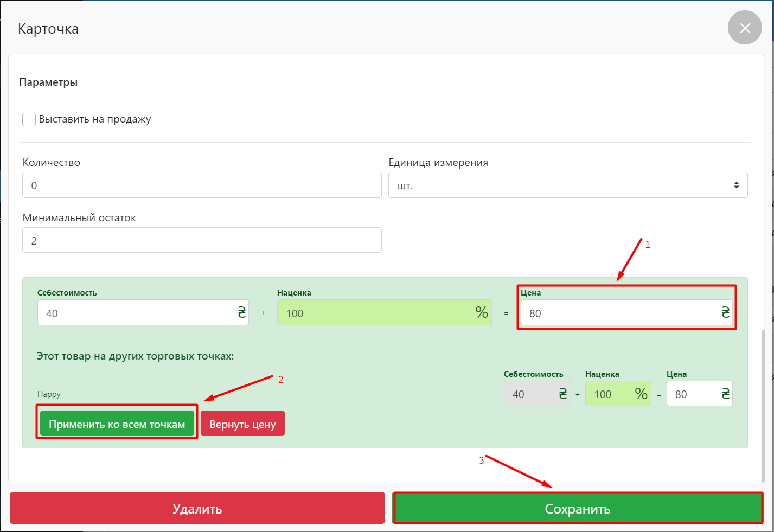Click the main Цена input field
Image resolution: width=774 pixels, height=532 pixels.
pos(618,313)
